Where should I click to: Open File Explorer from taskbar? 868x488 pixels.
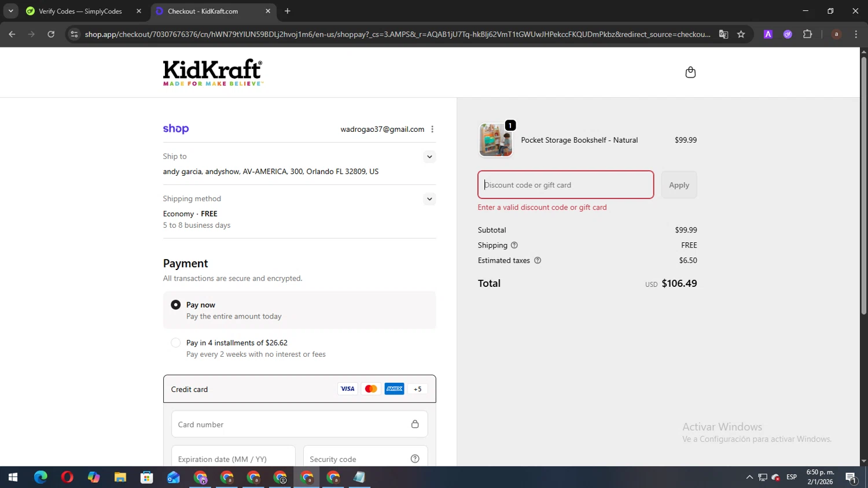[x=120, y=478]
